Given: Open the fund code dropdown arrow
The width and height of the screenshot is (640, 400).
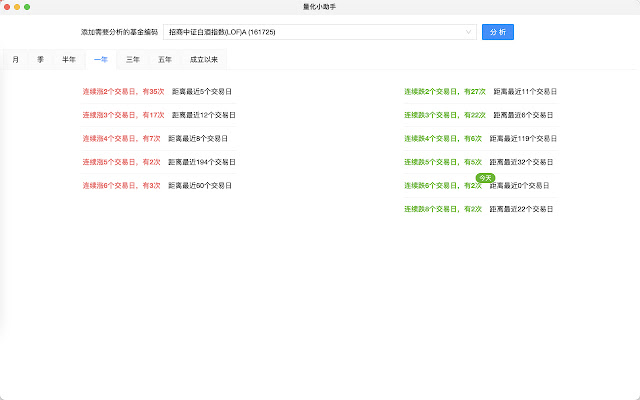Looking at the screenshot, I should [468, 32].
